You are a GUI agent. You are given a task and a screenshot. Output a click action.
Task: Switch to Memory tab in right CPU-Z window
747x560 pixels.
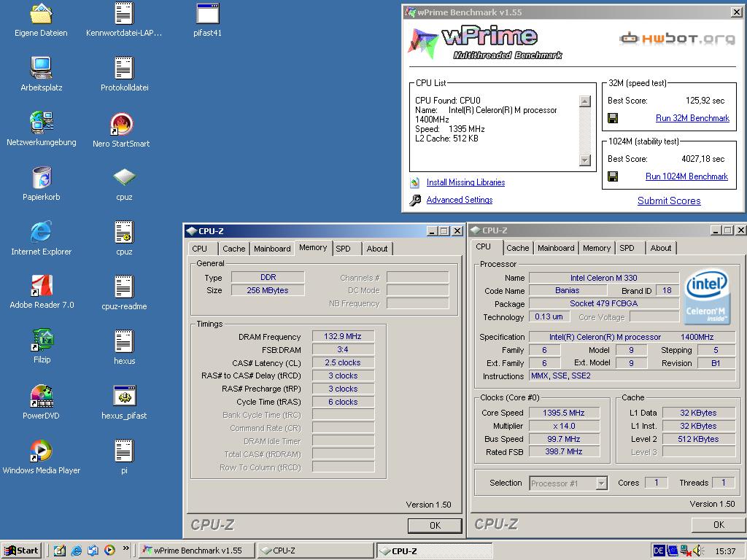coord(597,248)
